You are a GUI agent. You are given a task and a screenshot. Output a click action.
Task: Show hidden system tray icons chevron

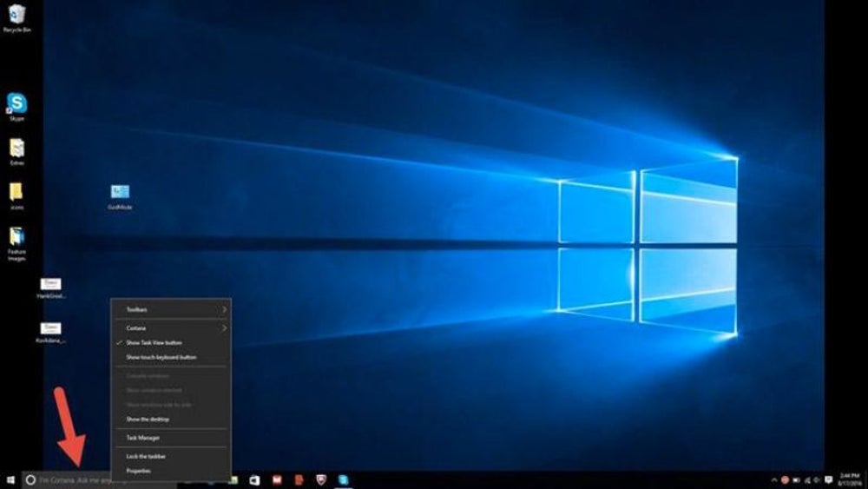point(773,480)
